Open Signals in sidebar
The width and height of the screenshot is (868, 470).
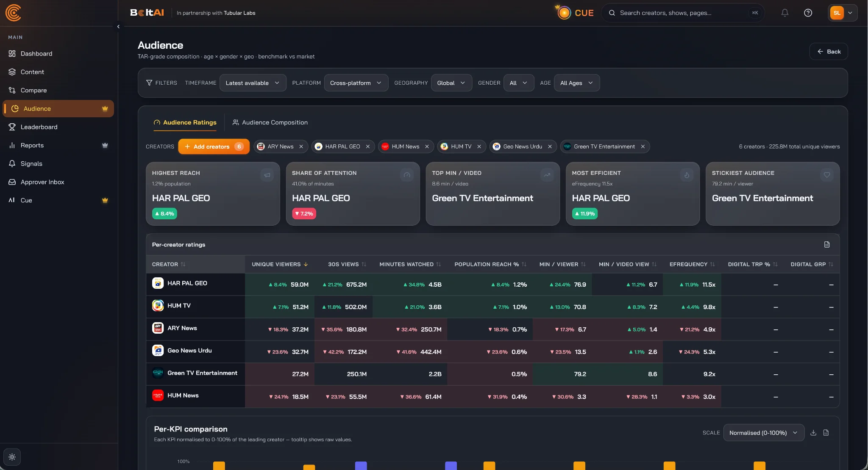pos(58,163)
